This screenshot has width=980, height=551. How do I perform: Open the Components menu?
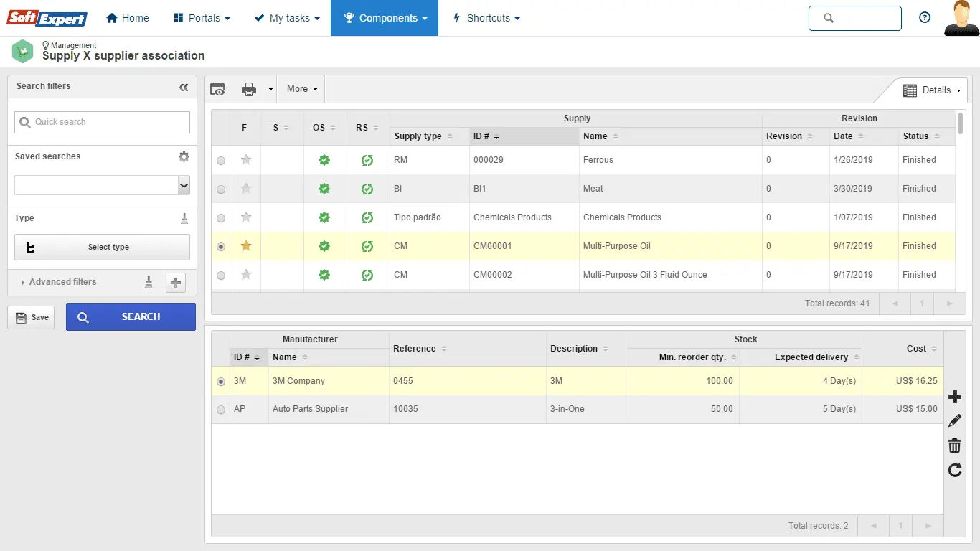[385, 18]
